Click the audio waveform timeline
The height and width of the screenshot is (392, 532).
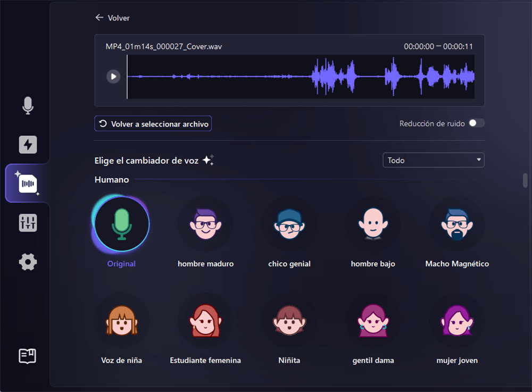coord(301,77)
